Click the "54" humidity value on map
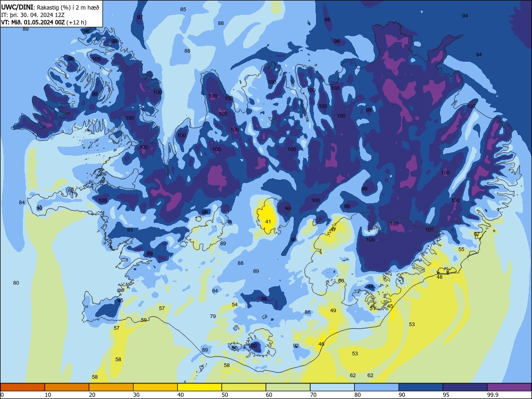532x399 pixels. tap(235, 305)
